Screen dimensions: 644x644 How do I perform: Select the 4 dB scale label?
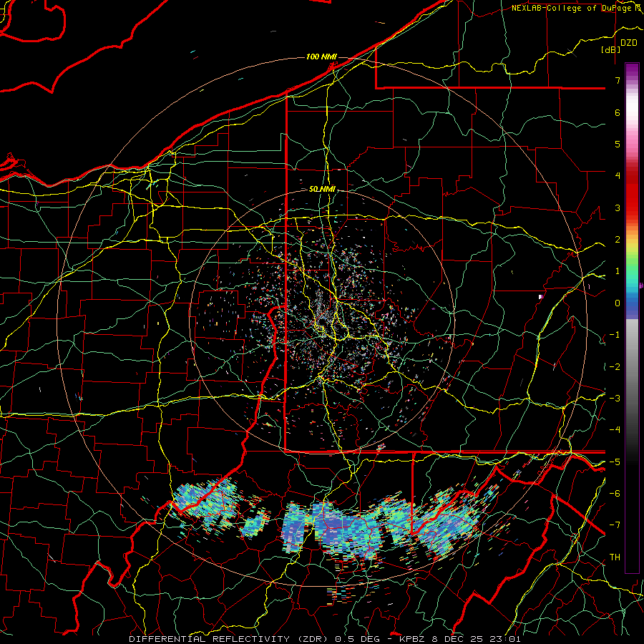[x=618, y=176]
